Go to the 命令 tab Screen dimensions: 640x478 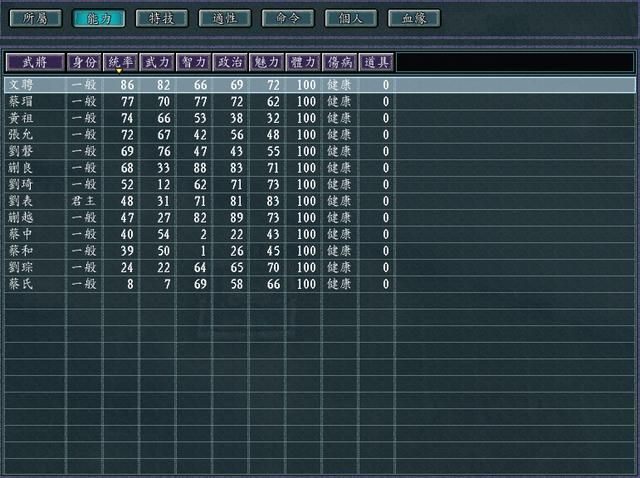pyautogui.click(x=288, y=18)
